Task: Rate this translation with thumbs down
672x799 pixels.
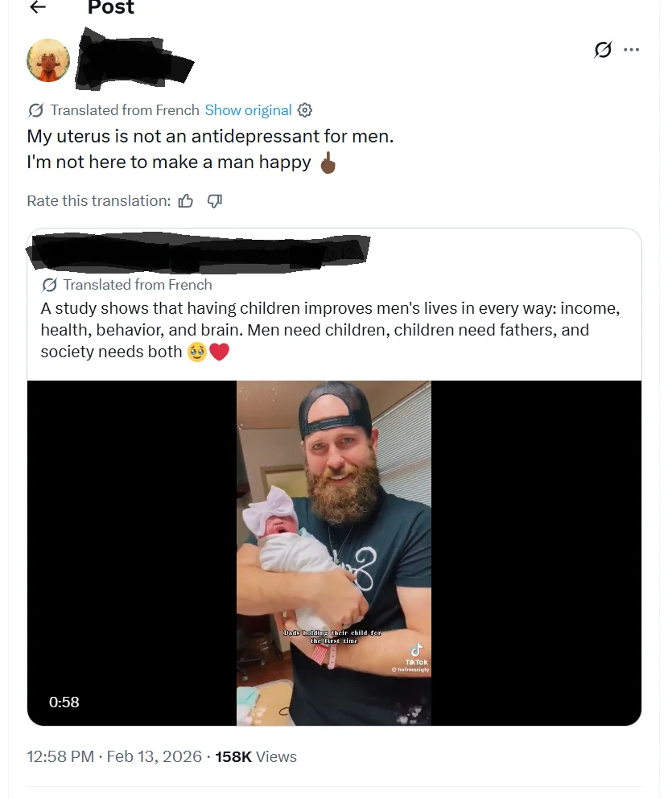Action: click(x=214, y=201)
